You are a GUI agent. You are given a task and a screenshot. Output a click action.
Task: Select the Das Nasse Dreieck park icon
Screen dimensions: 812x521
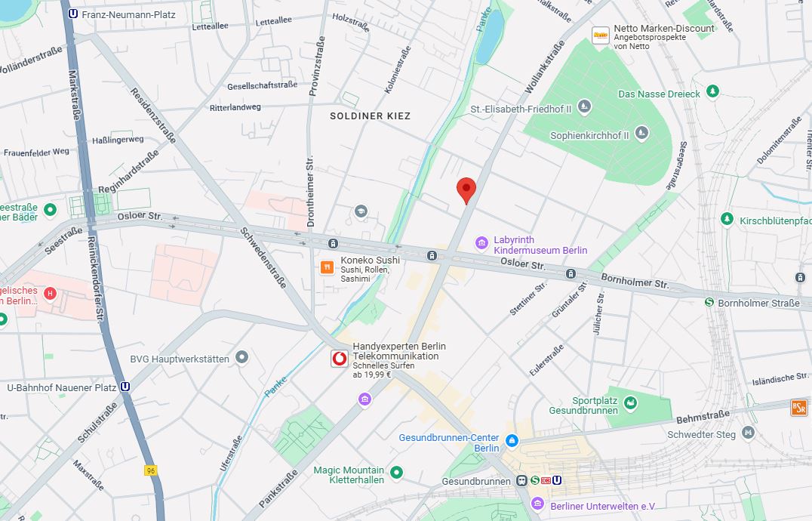[x=712, y=91]
